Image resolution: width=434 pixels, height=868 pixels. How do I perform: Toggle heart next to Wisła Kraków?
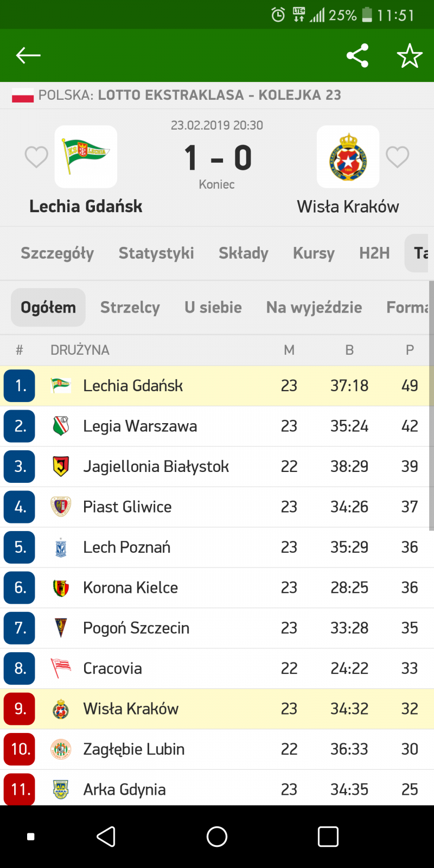coord(398,157)
